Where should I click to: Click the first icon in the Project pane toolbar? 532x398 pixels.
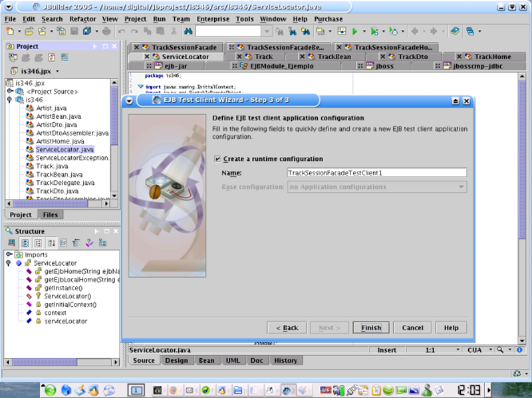pos(11,58)
